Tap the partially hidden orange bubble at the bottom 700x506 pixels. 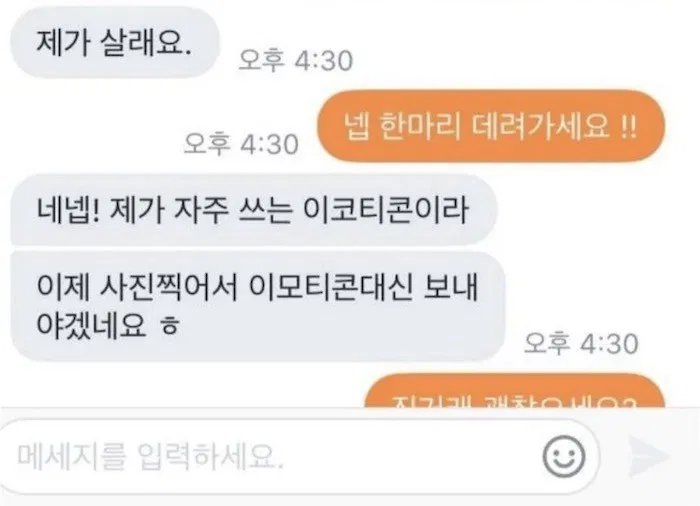(x=514, y=391)
